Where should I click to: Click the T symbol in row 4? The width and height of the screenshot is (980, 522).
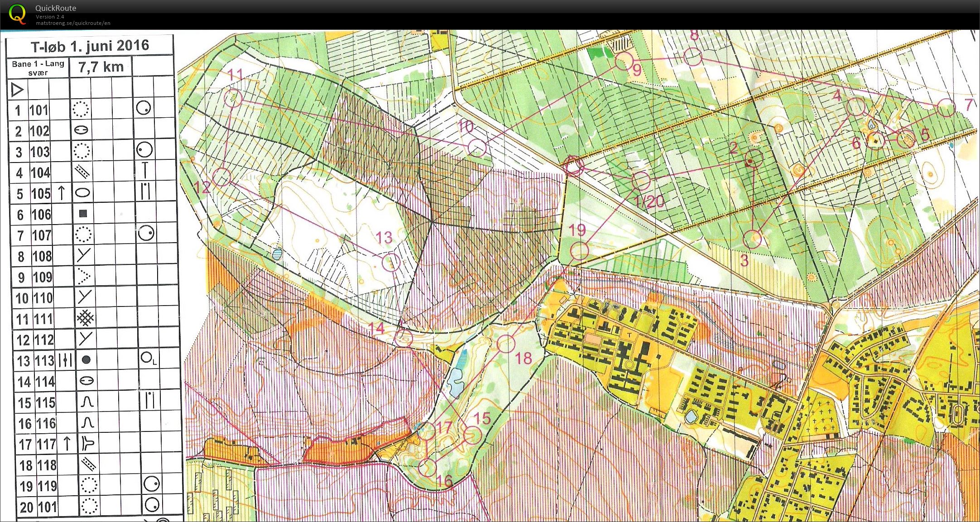(x=145, y=170)
